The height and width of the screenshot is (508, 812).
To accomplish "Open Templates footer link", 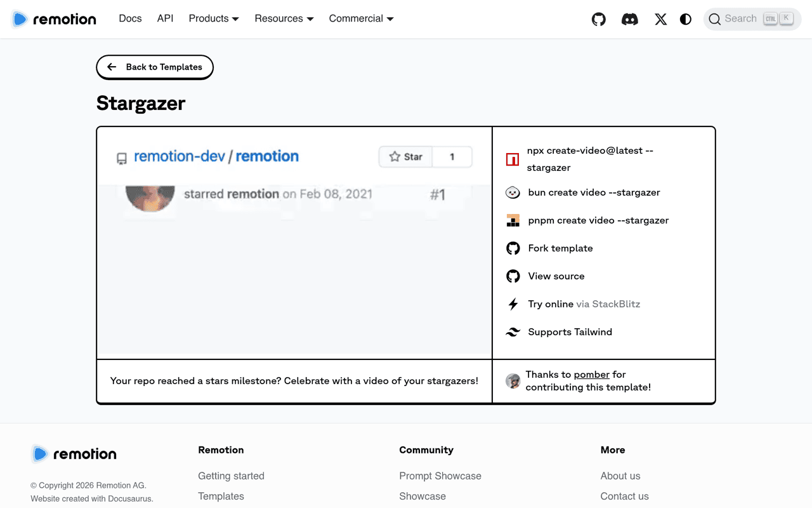I will [x=221, y=496].
